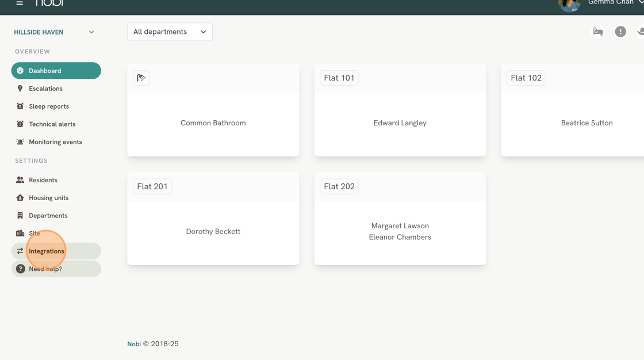The width and height of the screenshot is (644, 360).
Task: Open the Flat 202 Margaret Lawson card
Action: [x=400, y=231]
